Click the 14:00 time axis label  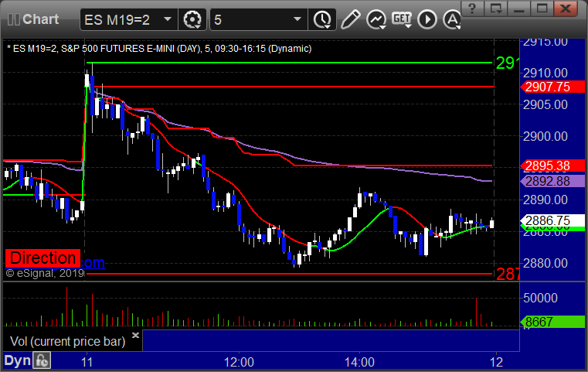[x=359, y=362]
